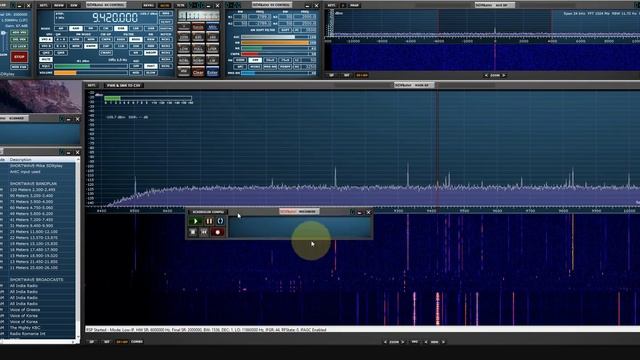Open Scheduler Config in the recorder panel
This screenshot has height=360, width=640.
(x=208, y=212)
